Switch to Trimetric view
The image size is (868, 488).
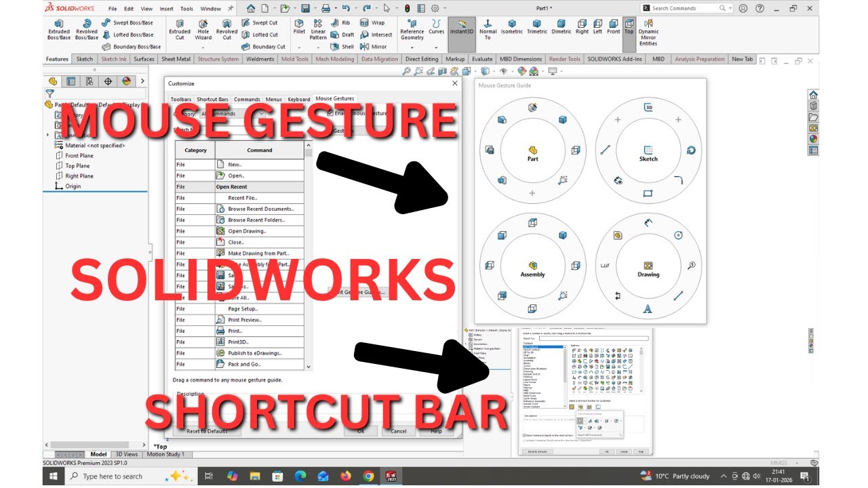click(537, 27)
